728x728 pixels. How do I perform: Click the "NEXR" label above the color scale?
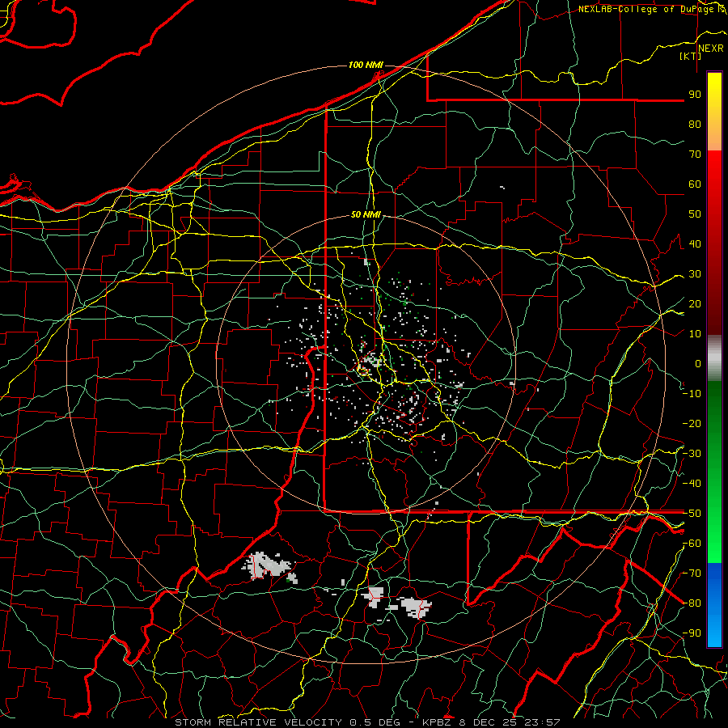point(710,49)
